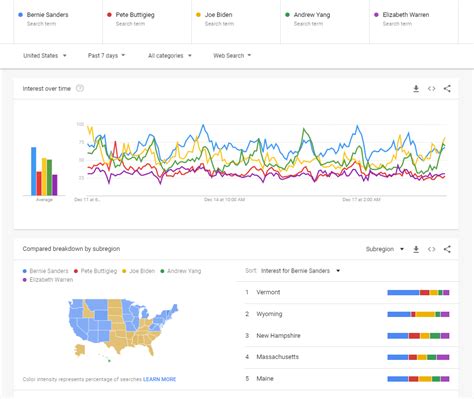Click the United States subregion map
The width and height of the screenshot is (474, 399).
click(123, 328)
